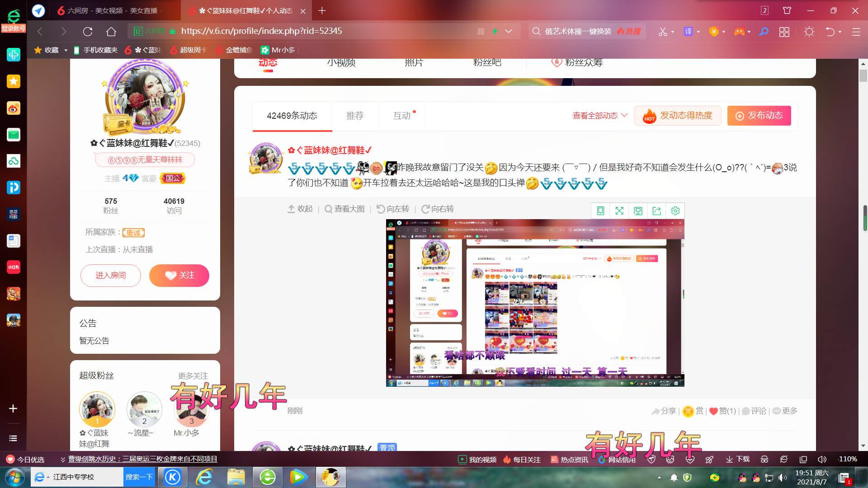Open the 小视频 profile tab
Image resolution: width=868 pixels, height=488 pixels.
pos(341,63)
